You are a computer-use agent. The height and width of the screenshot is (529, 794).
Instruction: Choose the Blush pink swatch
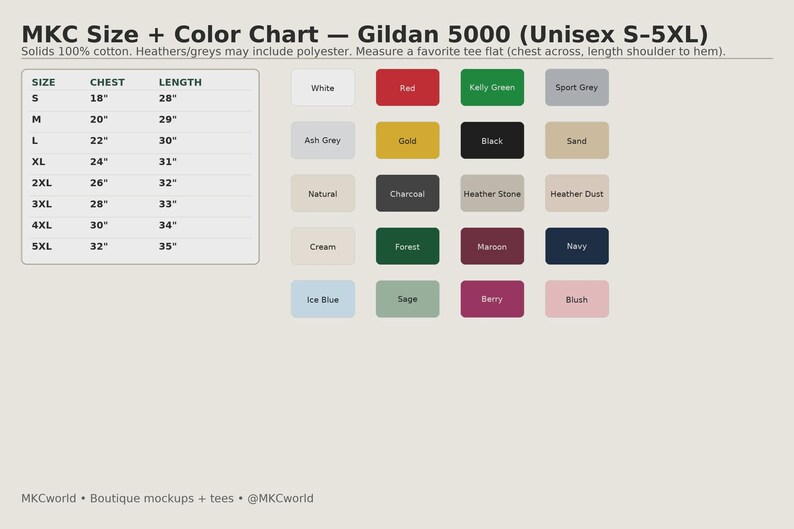[577, 299]
